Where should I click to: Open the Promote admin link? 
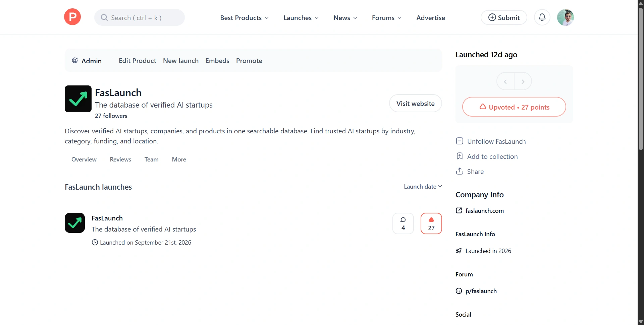pos(249,61)
